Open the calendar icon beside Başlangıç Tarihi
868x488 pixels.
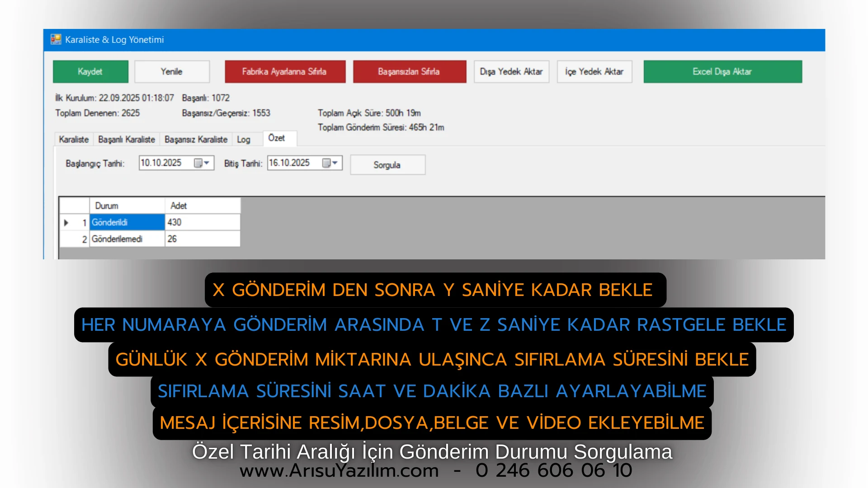click(x=198, y=163)
